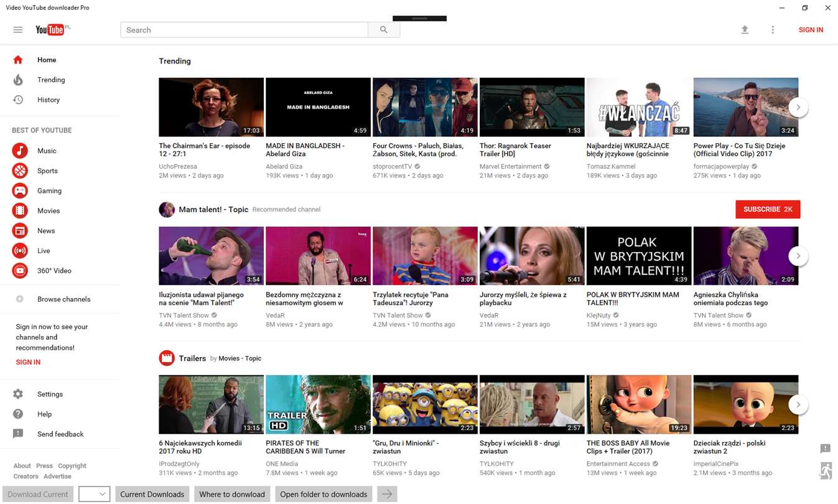Open the hamburger guide menu
838x504 pixels.
18,30
